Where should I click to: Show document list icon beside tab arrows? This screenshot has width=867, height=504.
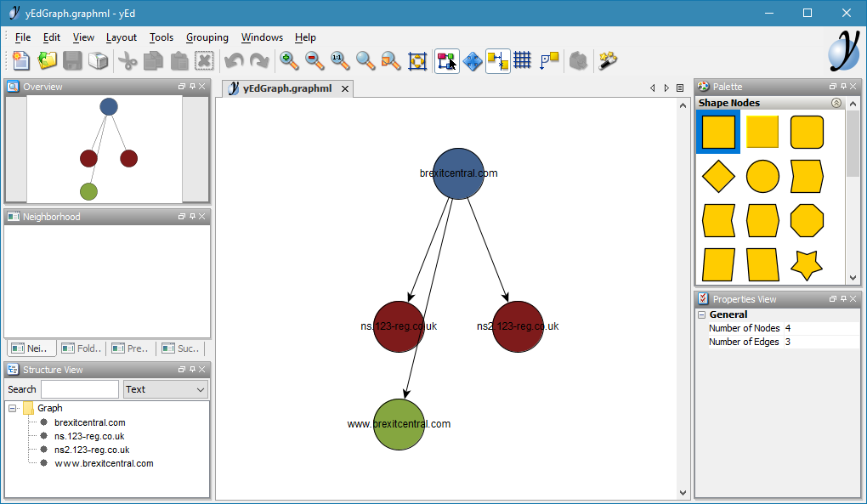(x=680, y=88)
